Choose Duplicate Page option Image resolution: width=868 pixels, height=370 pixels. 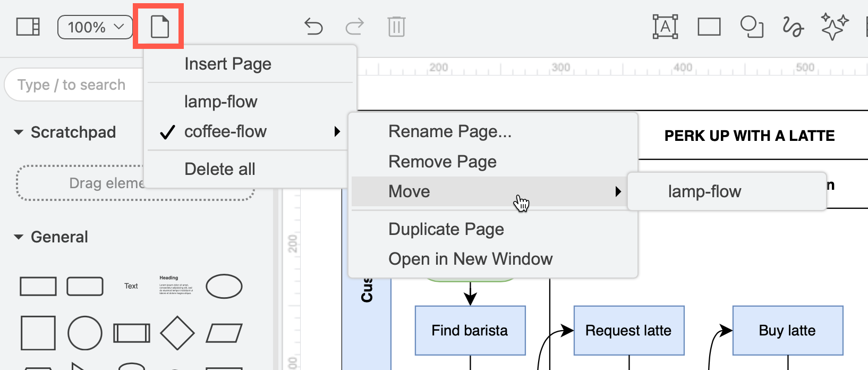click(x=492, y=229)
